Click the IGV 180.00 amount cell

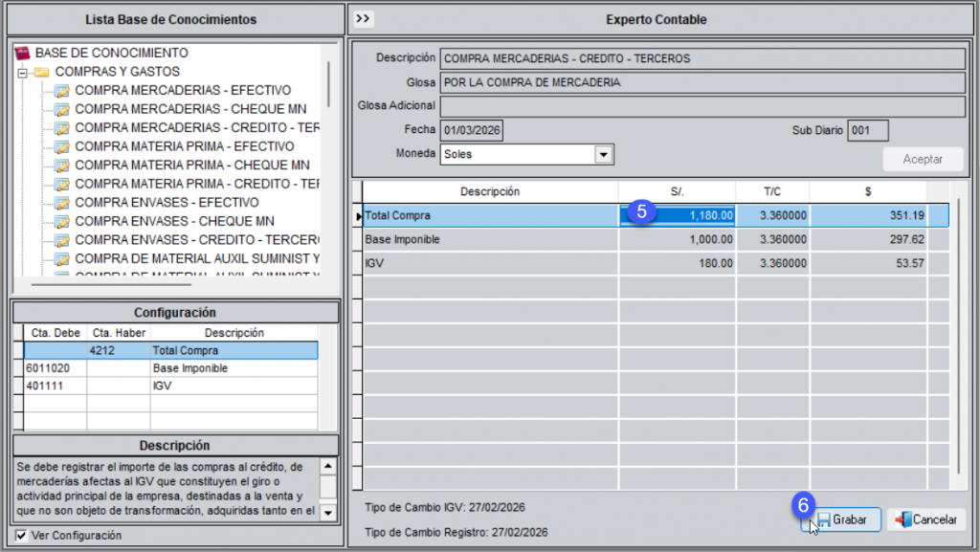point(677,263)
